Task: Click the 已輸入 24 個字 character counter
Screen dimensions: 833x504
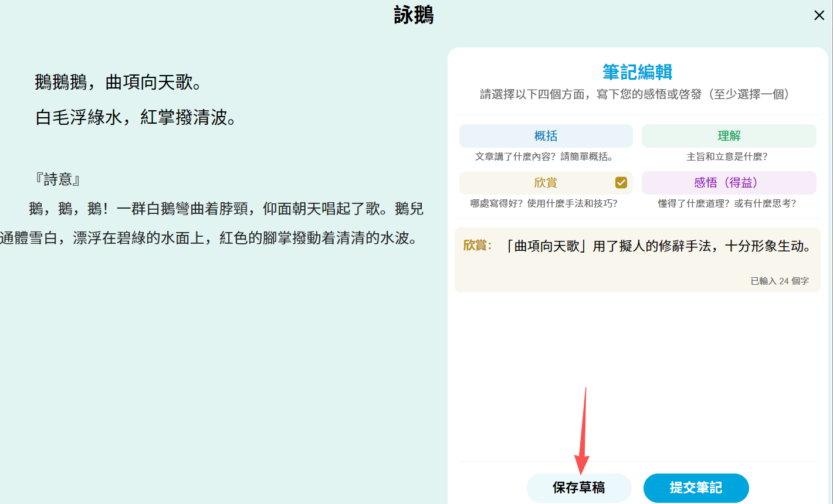Action: point(779,281)
